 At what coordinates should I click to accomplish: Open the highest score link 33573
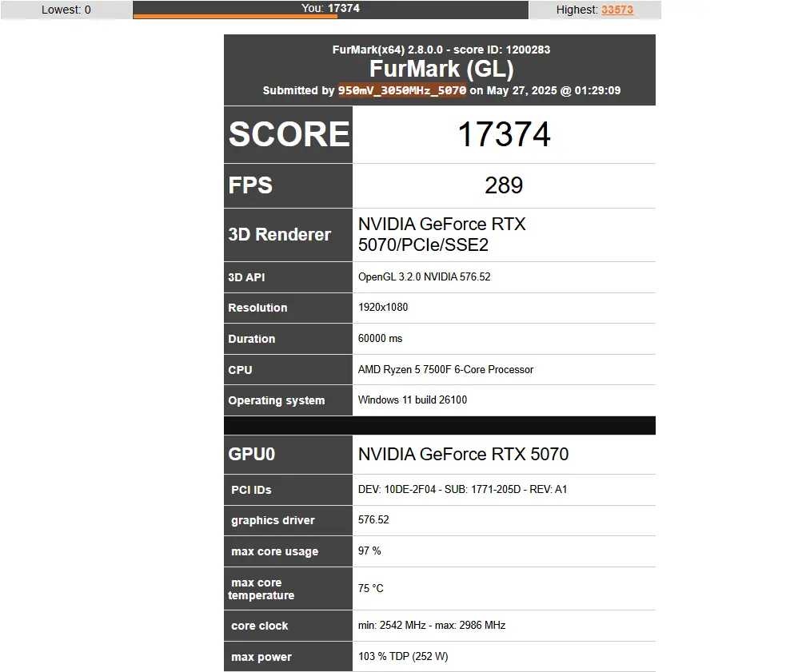tap(616, 10)
